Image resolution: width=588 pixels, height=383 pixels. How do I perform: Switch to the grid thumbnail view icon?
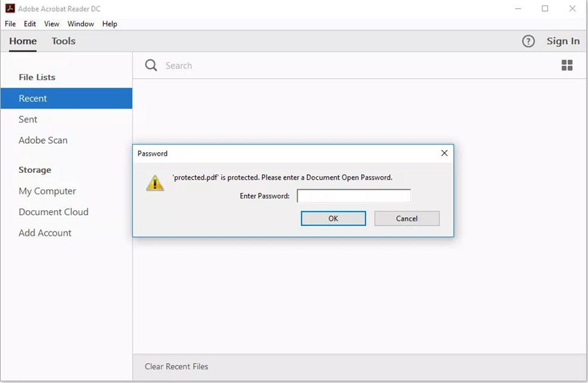tap(567, 66)
